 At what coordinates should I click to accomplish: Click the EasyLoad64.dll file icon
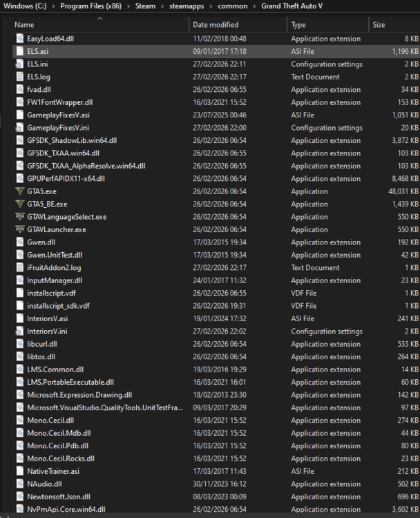pos(20,39)
